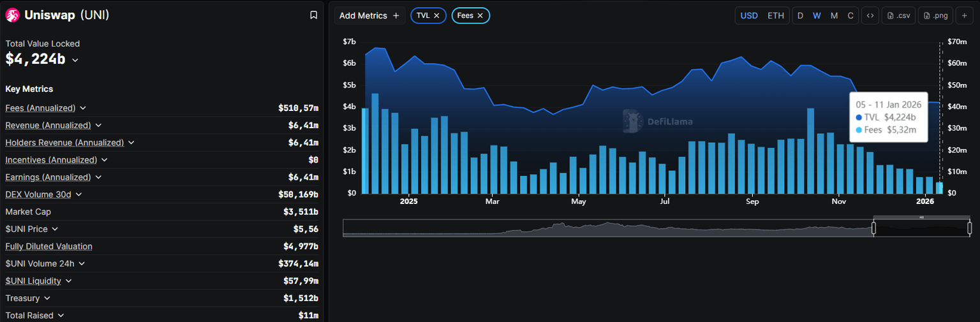The image size is (980, 322).
Task: Select USD chart denomination
Action: [749, 16]
